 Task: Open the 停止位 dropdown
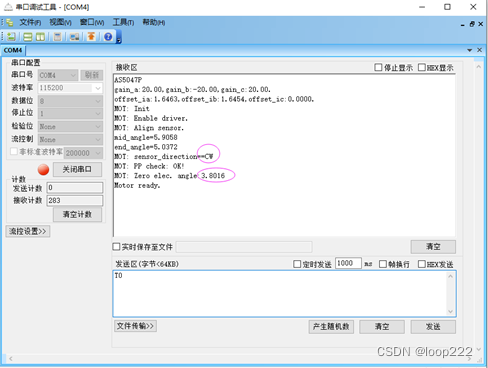pos(70,114)
